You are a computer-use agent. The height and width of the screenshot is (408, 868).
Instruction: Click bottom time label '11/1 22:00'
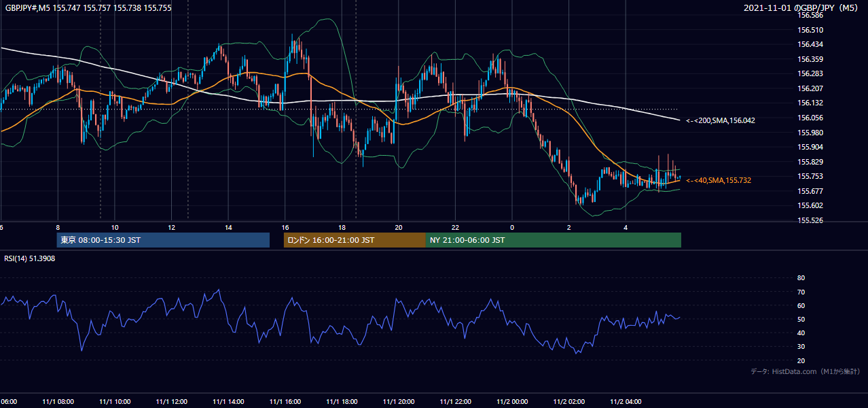pyautogui.click(x=455, y=401)
